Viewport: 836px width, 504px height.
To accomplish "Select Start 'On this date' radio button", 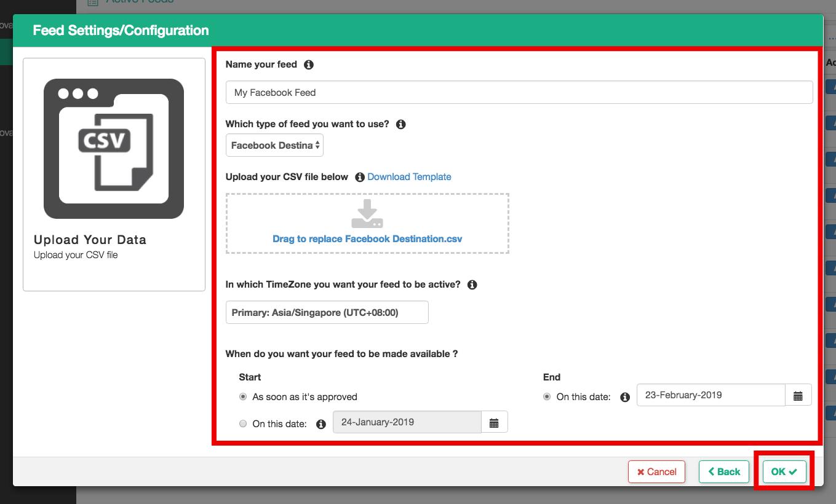I will pos(243,423).
